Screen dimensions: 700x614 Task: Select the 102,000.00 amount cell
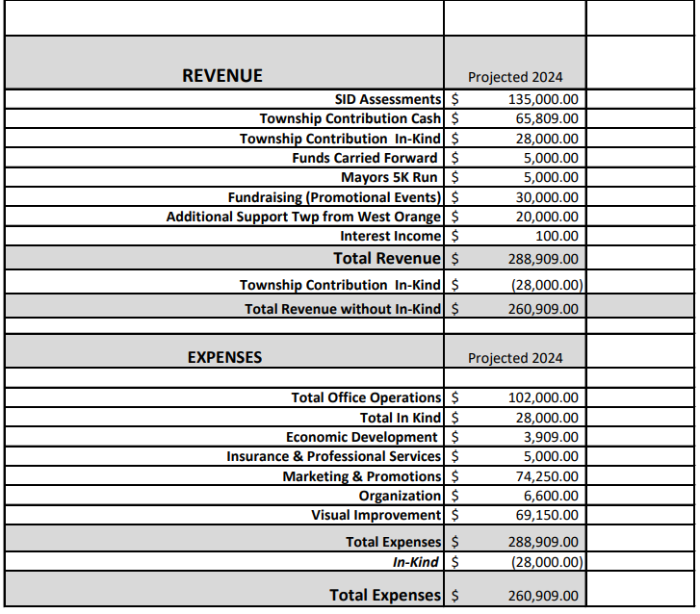(542, 397)
